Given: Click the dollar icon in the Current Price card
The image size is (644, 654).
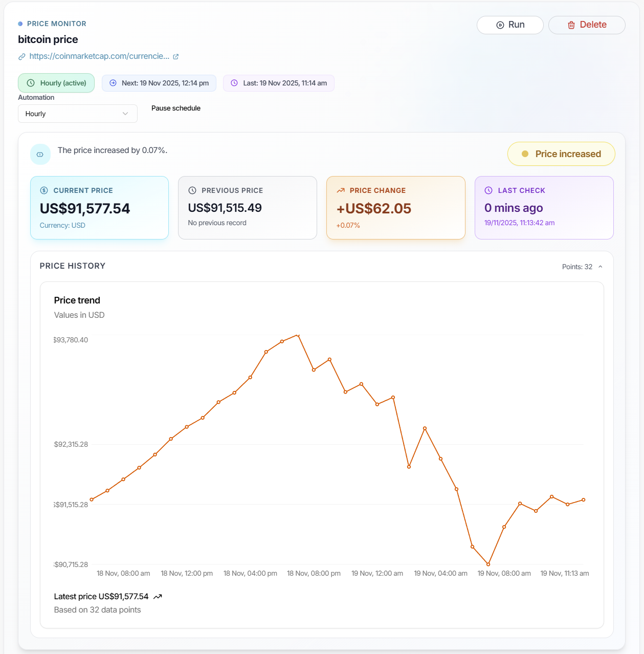Looking at the screenshot, I should (45, 190).
